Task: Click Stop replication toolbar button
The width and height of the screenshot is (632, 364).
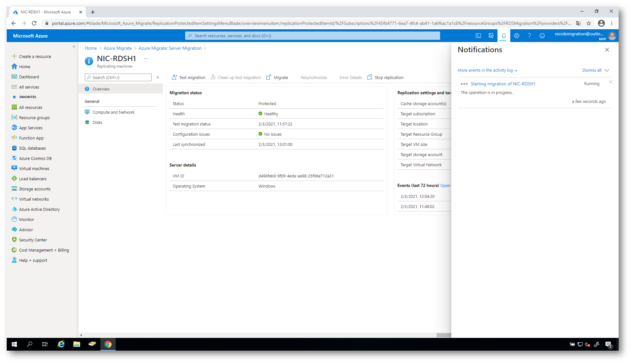Action: pos(385,77)
